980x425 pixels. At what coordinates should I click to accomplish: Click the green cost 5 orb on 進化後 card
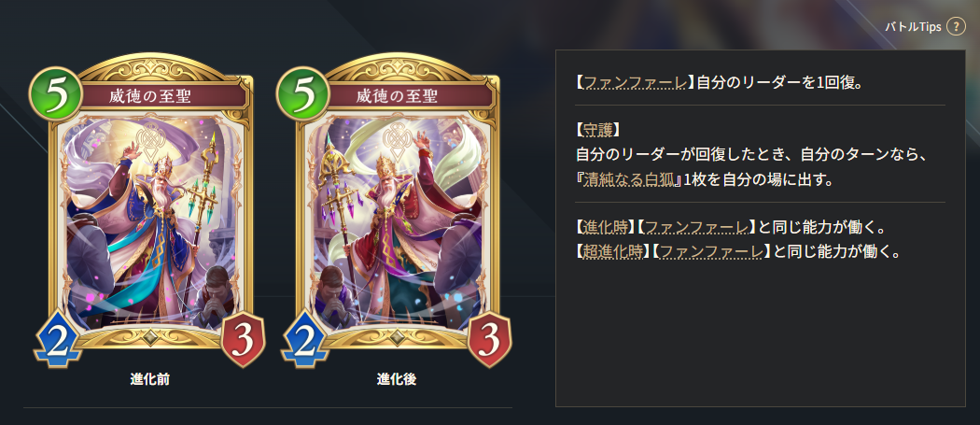pyautogui.click(x=302, y=93)
